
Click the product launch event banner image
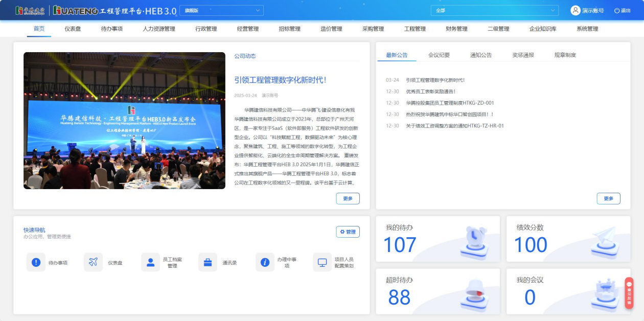[124, 121]
